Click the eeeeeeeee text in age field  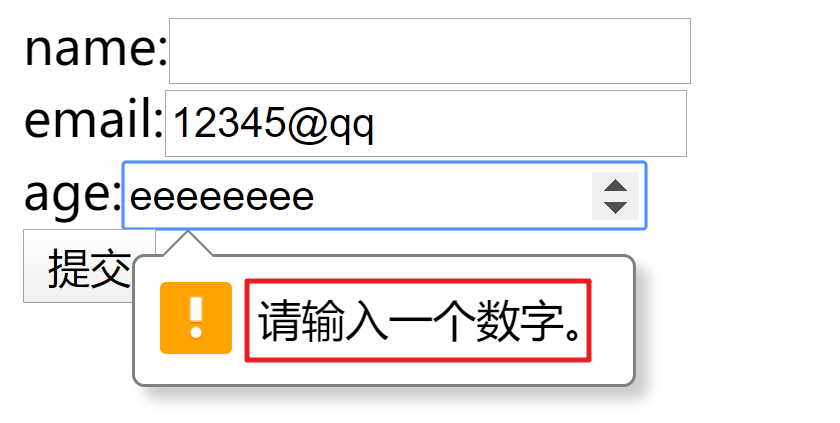pyautogui.click(x=222, y=198)
